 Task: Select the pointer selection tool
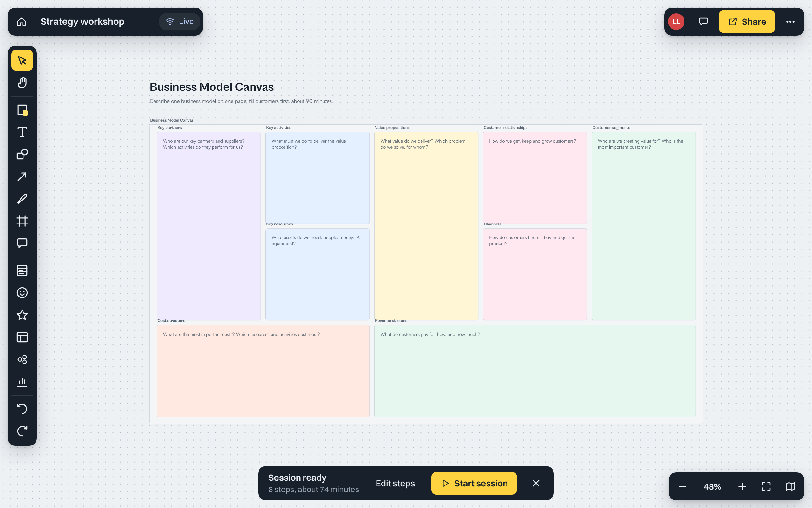[22, 60]
